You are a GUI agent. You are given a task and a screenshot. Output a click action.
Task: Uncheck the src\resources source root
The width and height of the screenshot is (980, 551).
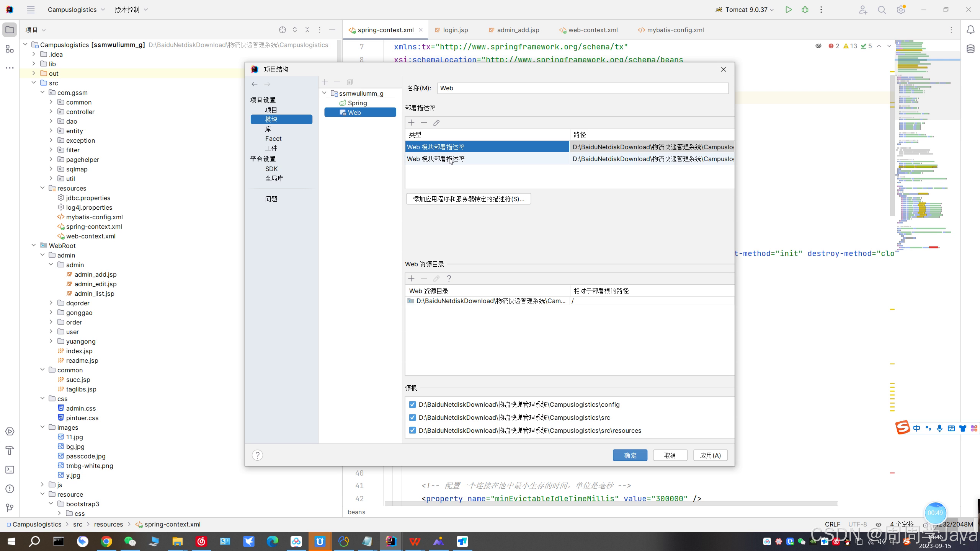coord(412,430)
